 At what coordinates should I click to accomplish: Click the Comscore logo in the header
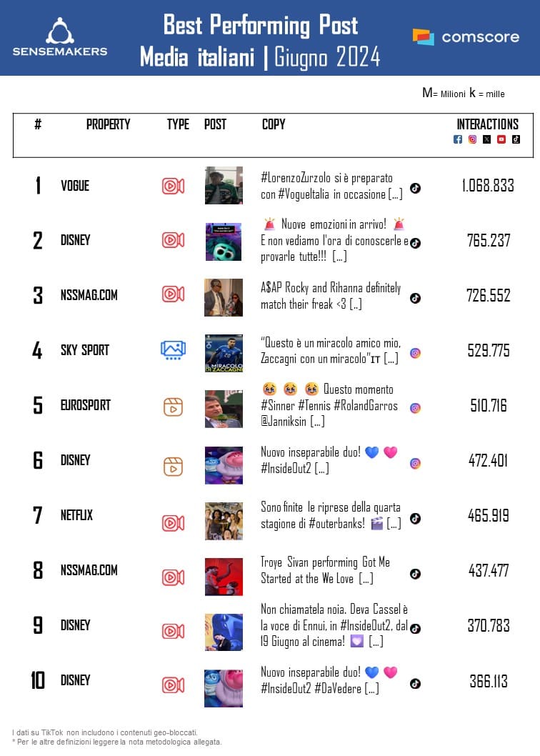coord(466,37)
